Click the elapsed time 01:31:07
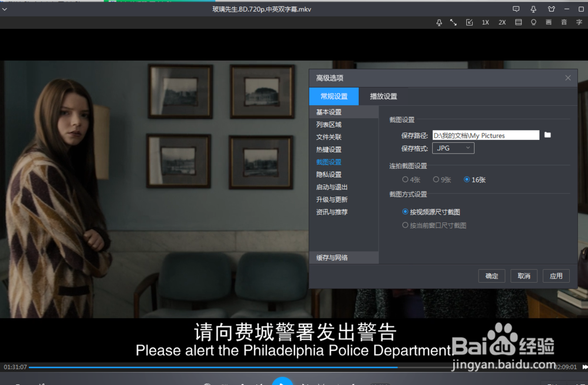Viewport: 588px width, 385px height. click(15, 367)
